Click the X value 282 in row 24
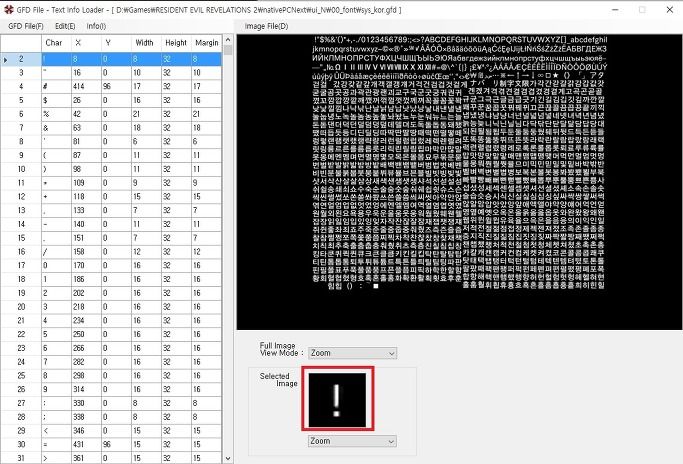 pyautogui.click(x=86, y=362)
